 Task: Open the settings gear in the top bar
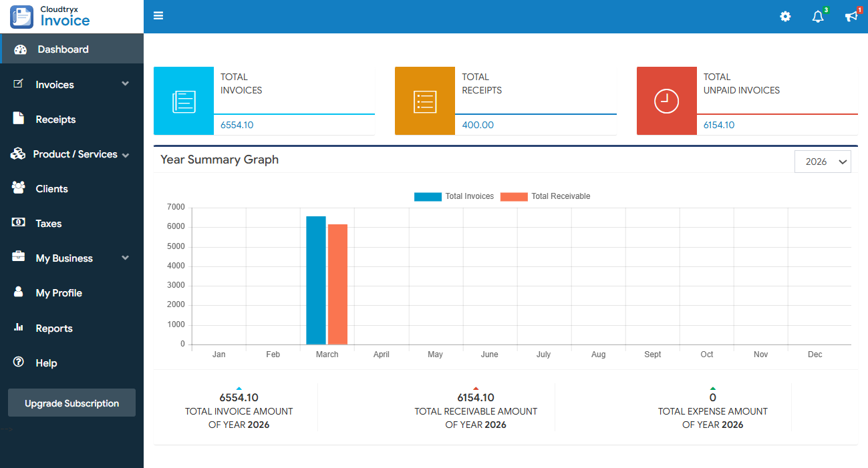[785, 16]
